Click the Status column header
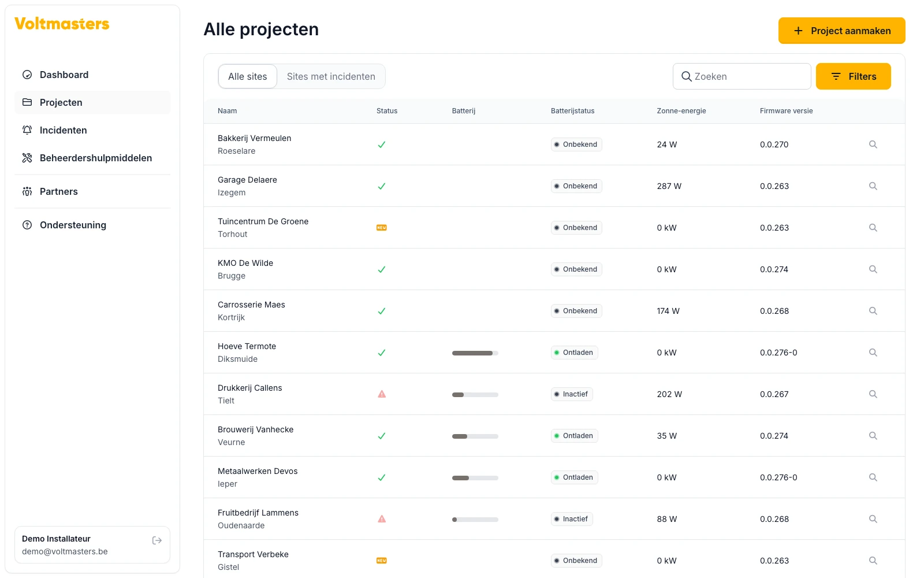This screenshot has height=578, width=924. (x=387, y=111)
